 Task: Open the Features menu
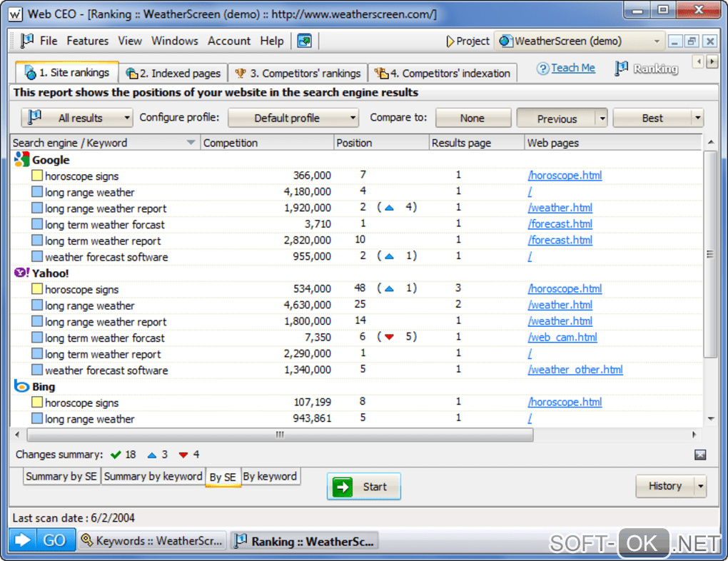click(x=87, y=41)
